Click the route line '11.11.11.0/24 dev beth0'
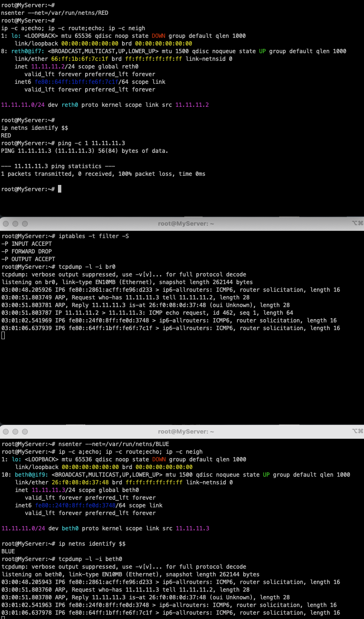Image resolution: width=364 pixels, height=619 pixels. [105, 528]
